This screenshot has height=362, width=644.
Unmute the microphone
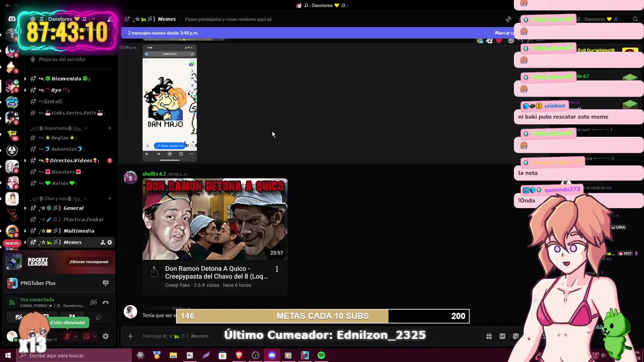(x=66, y=336)
